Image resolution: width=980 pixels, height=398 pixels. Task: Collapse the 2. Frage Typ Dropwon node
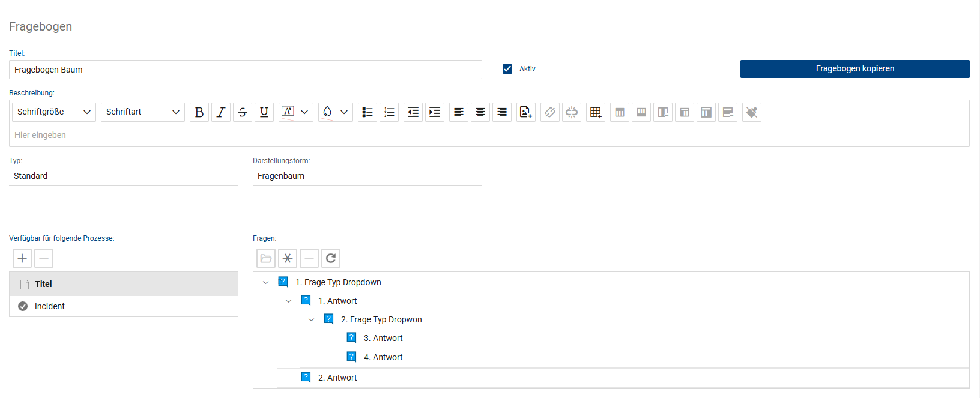click(312, 319)
